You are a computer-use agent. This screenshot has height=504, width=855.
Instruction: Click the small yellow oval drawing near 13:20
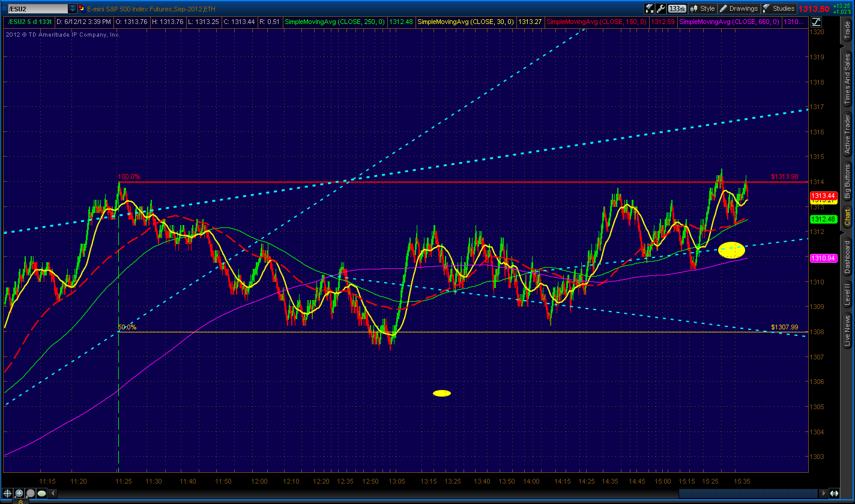pos(442,394)
